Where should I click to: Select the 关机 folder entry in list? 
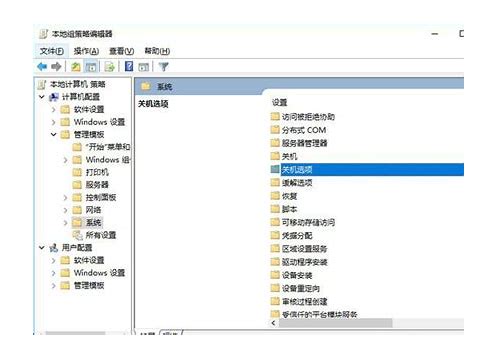289,156
